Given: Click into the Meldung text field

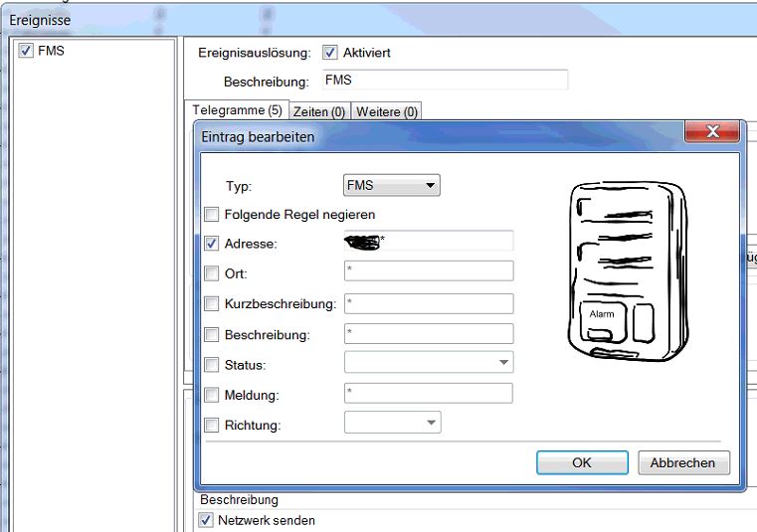Looking at the screenshot, I should 428,394.
